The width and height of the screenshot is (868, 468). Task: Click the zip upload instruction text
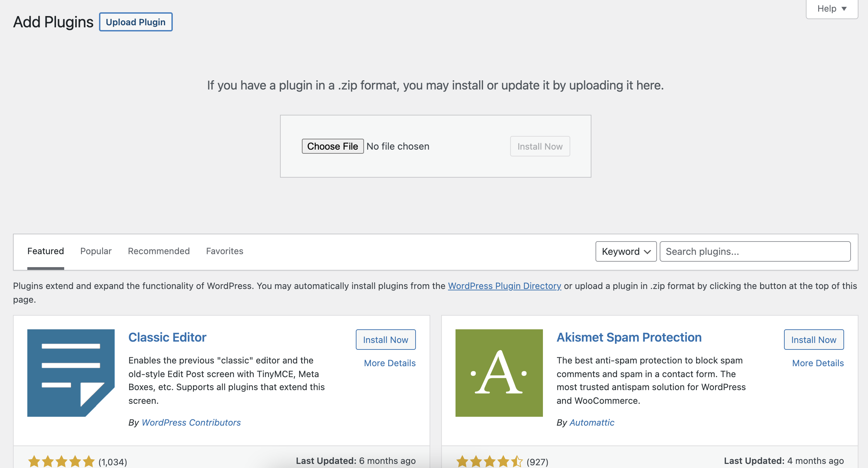(x=435, y=85)
